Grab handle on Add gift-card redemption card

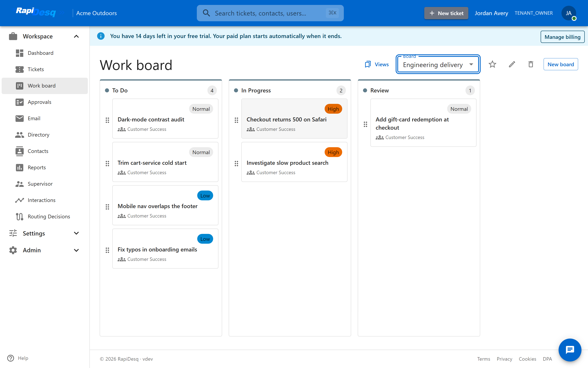click(x=365, y=124)
